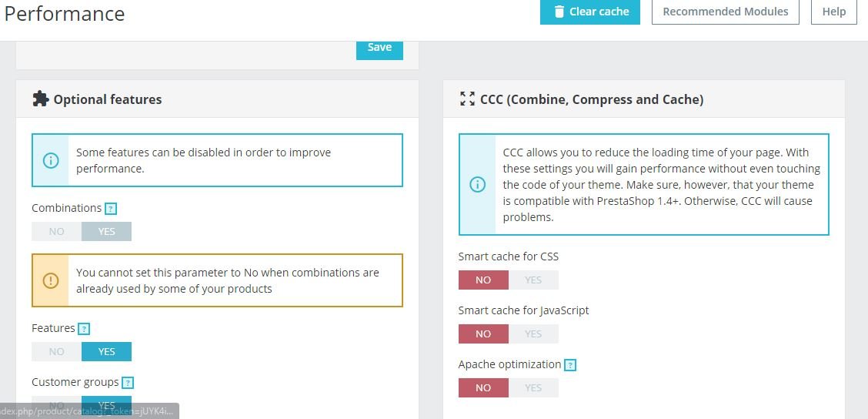The image size is (868, 419).
Task: Click the Customer groups help icon
Action: coord(128,383)
